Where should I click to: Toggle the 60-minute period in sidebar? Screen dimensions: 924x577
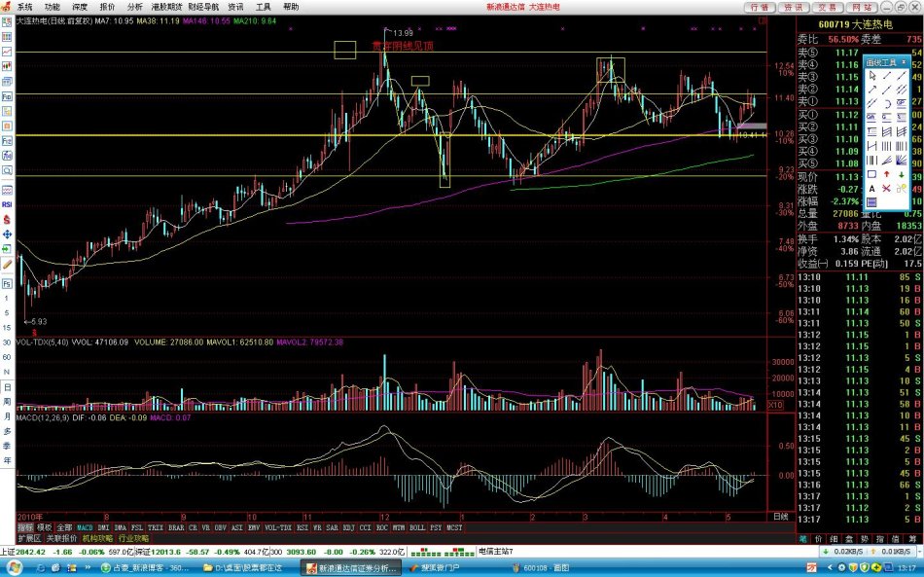pyautogui.click(x=7, y=357)
